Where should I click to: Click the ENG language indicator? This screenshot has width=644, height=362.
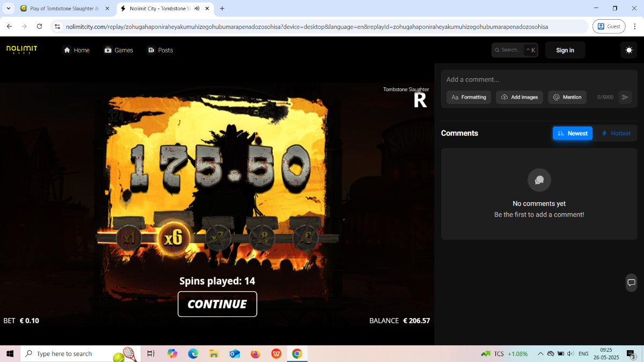[x=583, y=354]
